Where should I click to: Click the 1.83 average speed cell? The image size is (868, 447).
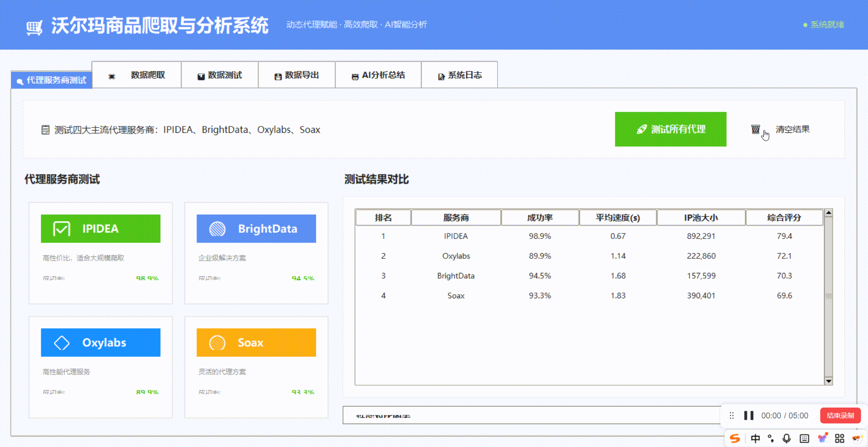click(x=618, y=296)
